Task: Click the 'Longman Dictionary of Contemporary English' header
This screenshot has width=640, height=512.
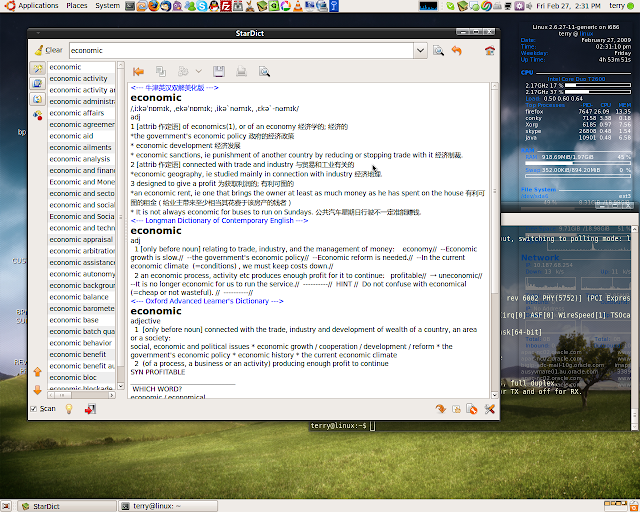Action: pos(220,220)
